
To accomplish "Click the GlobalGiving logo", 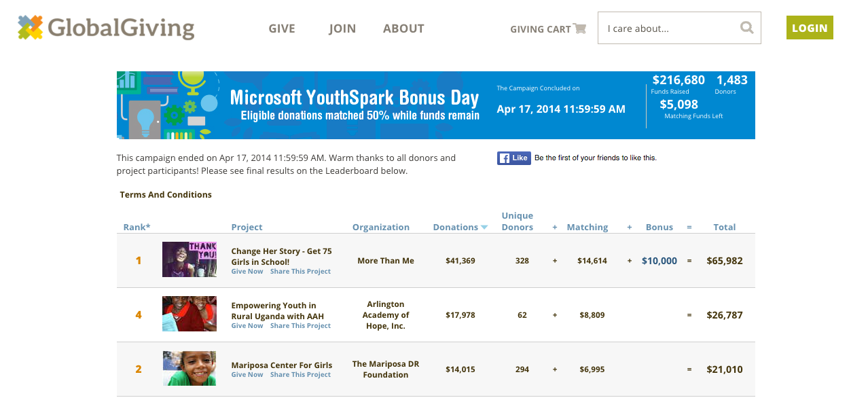I will [x=106, y=28].
